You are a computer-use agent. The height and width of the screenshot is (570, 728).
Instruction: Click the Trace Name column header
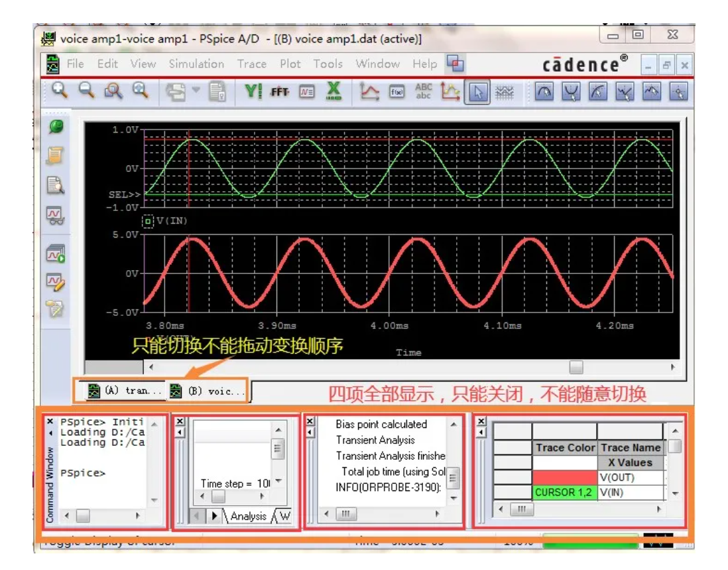[631, 448]
